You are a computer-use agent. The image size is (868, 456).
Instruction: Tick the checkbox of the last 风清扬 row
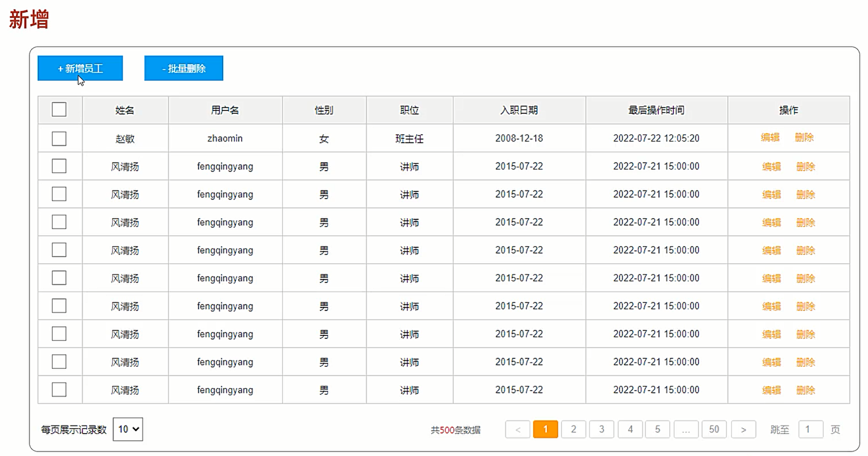pos(59,389)
